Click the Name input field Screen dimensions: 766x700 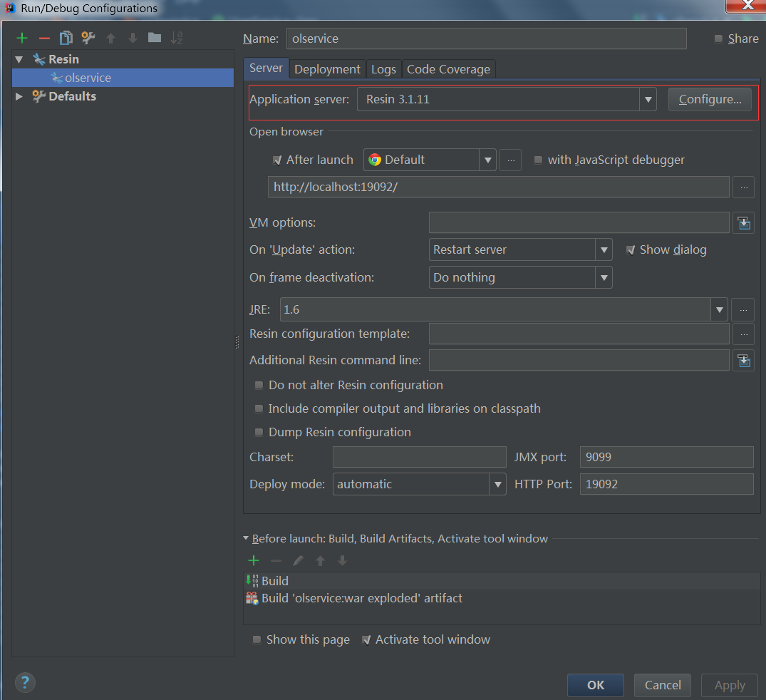point(486,38)
